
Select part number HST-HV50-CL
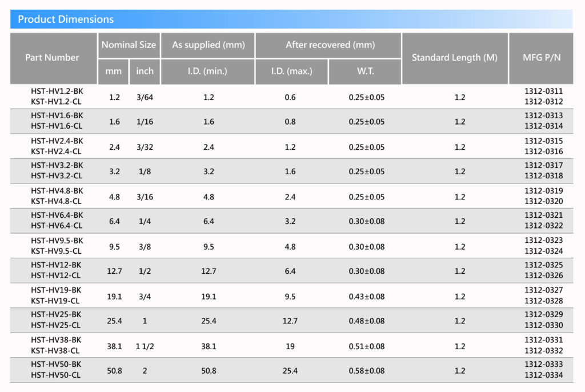[57, 375]
